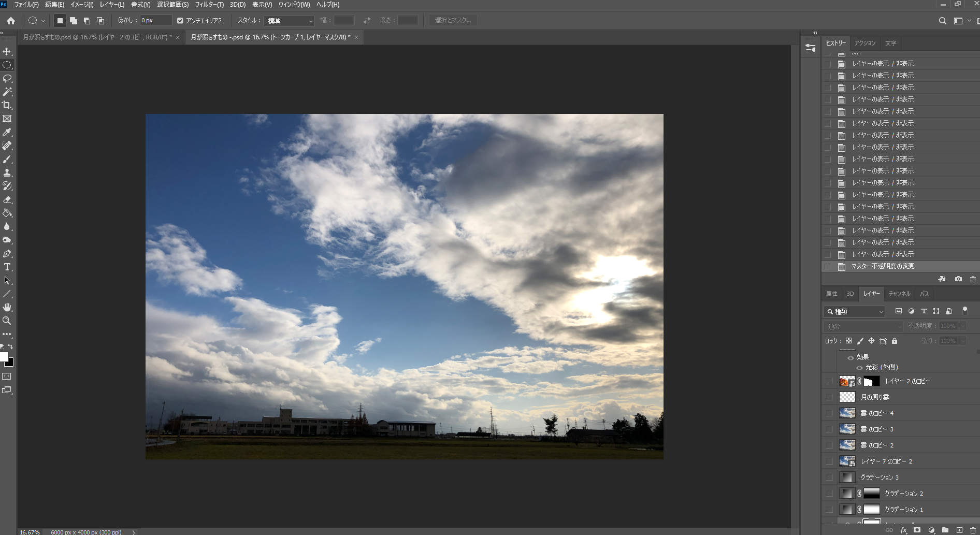980x535 pixels.
Task: Open the search icon in options bar
Action: pos(943,21)
